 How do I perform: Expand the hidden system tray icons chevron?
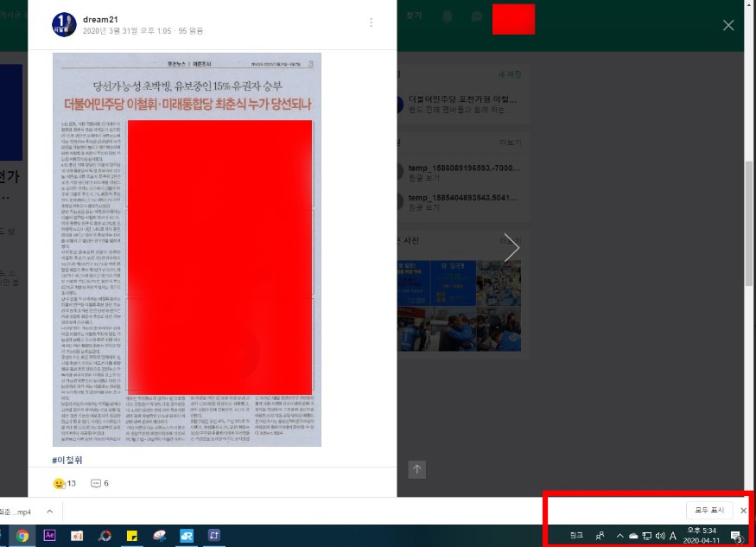click(620, 536)
